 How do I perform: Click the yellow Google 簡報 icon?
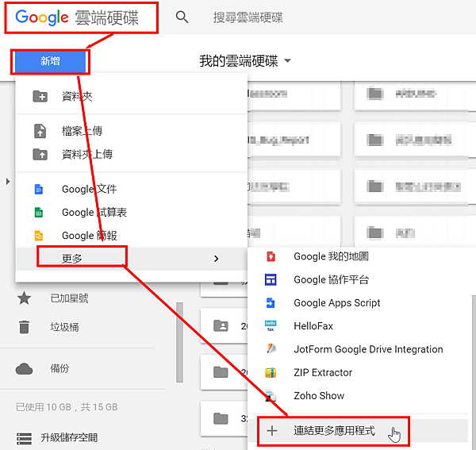pos(39,236)
